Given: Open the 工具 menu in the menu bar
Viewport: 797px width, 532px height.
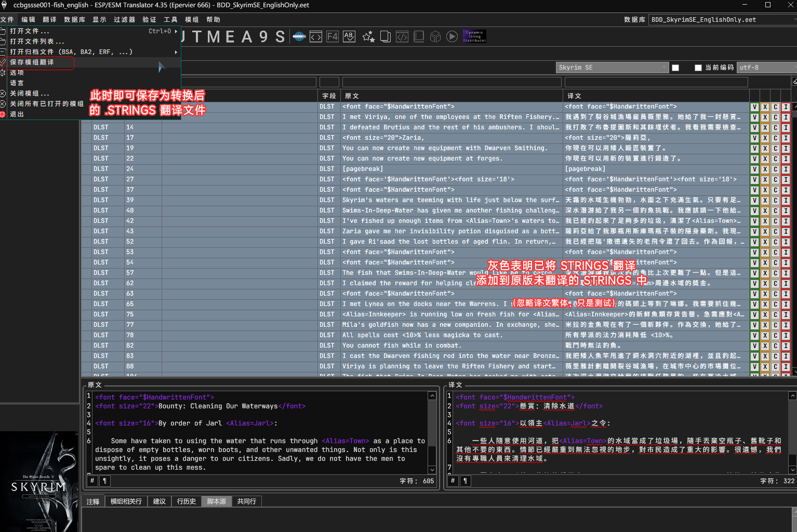Looking at the screenshot, I should tap(170, 20).
